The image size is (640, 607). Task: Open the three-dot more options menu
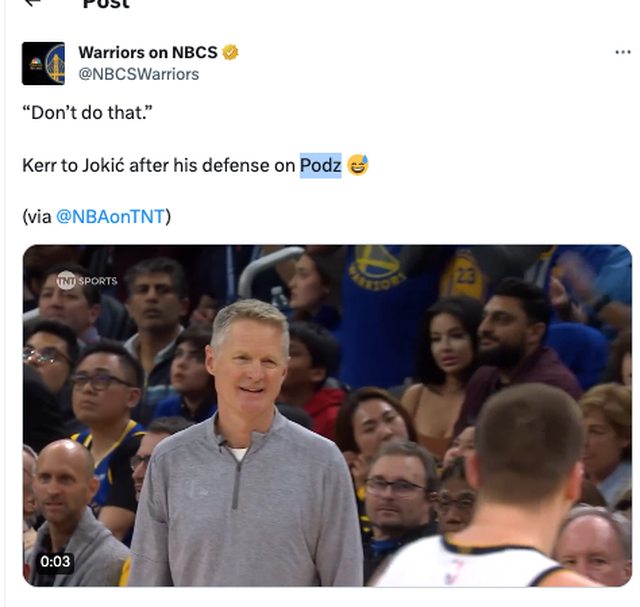click(623, 52)
